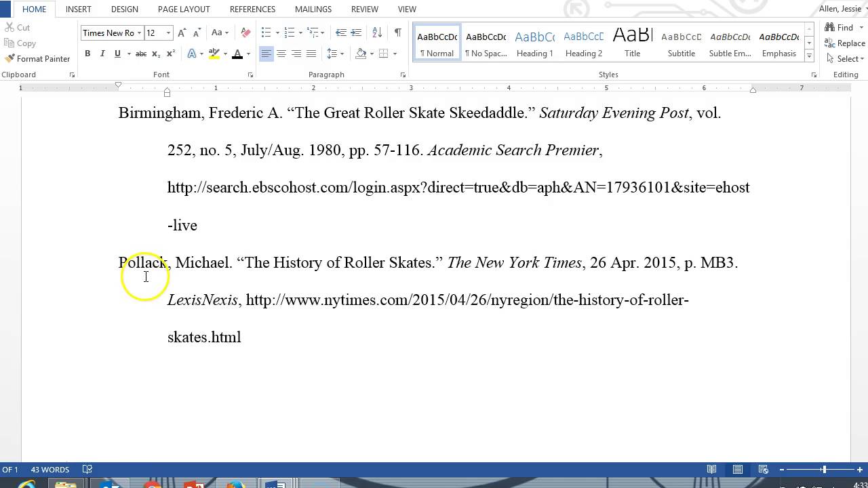Apply paragraph shading paint bucket

361,54
